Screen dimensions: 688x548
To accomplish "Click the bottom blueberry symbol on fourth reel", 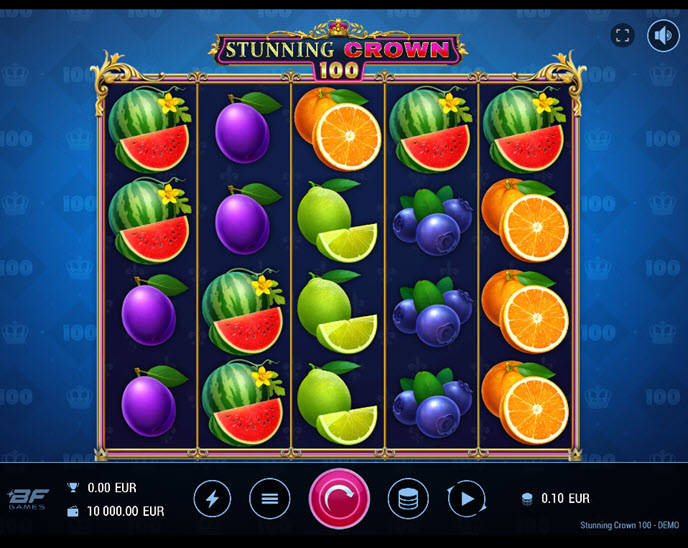I will tap(433, 404).
